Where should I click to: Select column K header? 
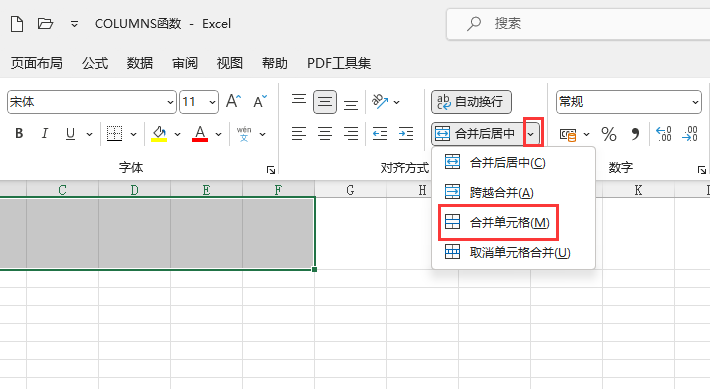click(638, 190)
